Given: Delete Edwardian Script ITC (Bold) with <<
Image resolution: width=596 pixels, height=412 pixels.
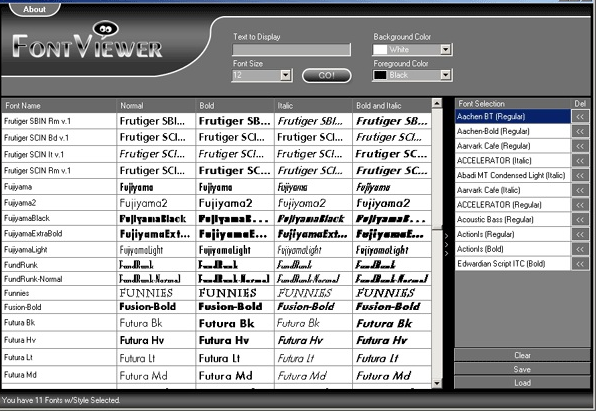Looking at the screenshot, I should click(580, 264).
